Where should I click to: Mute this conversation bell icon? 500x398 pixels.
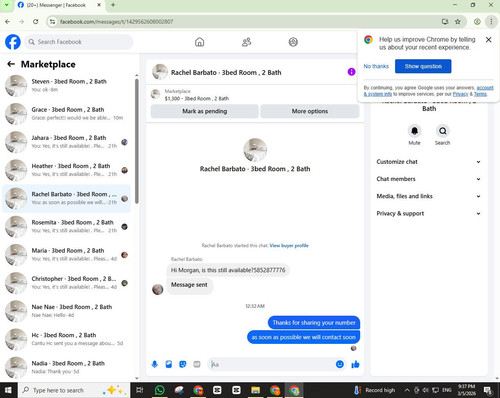414,131
